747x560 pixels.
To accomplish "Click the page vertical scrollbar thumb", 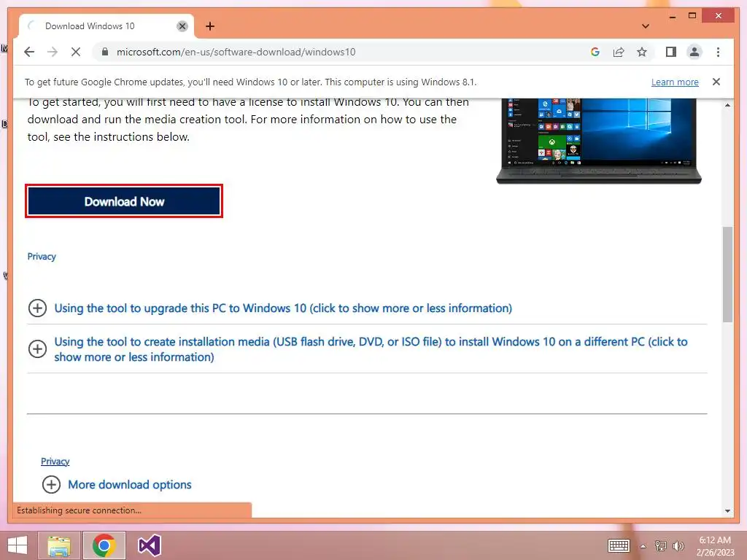I will tap(727, 275).
